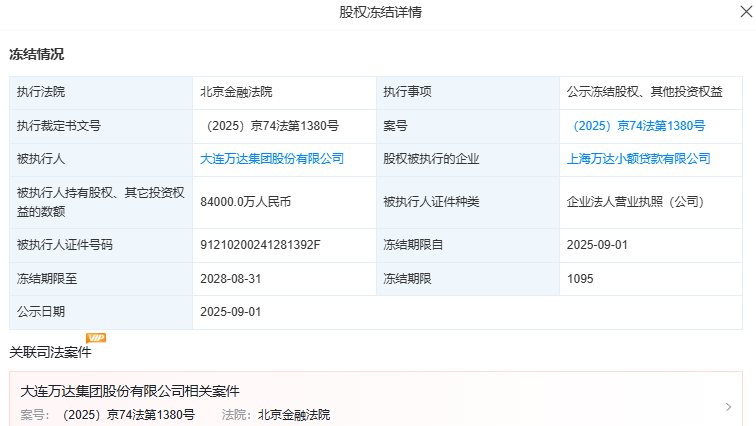Select the 企业法人营业执照(公司) cell
This screenshot has width=756, height=426.
(x=651, y=202)
